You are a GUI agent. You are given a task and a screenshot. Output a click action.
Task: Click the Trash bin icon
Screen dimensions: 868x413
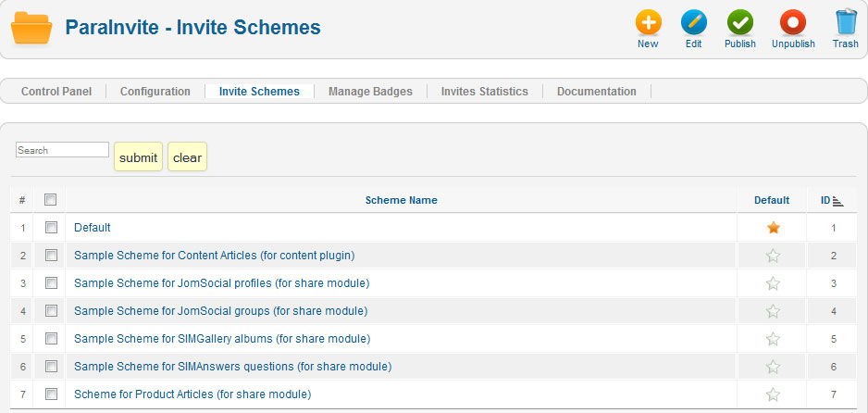click(x=845, y=23)
